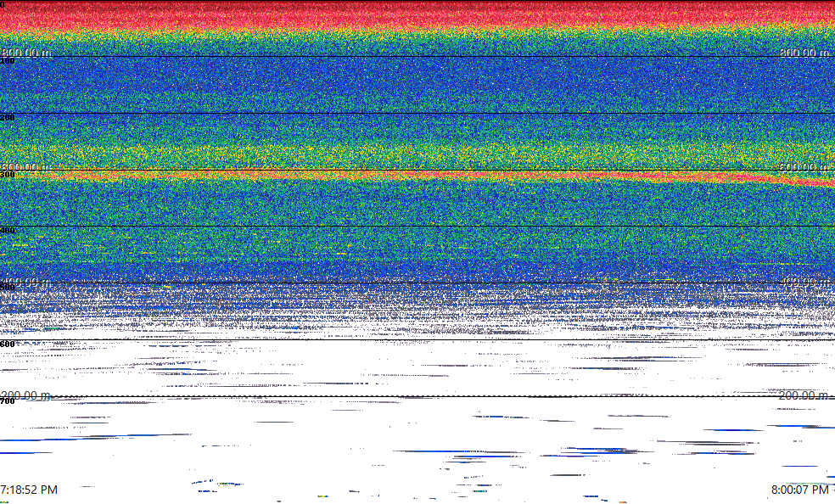Screen dimensions: 835x504
Task: Select the 700 depth scale label
Action: point(8,400)
